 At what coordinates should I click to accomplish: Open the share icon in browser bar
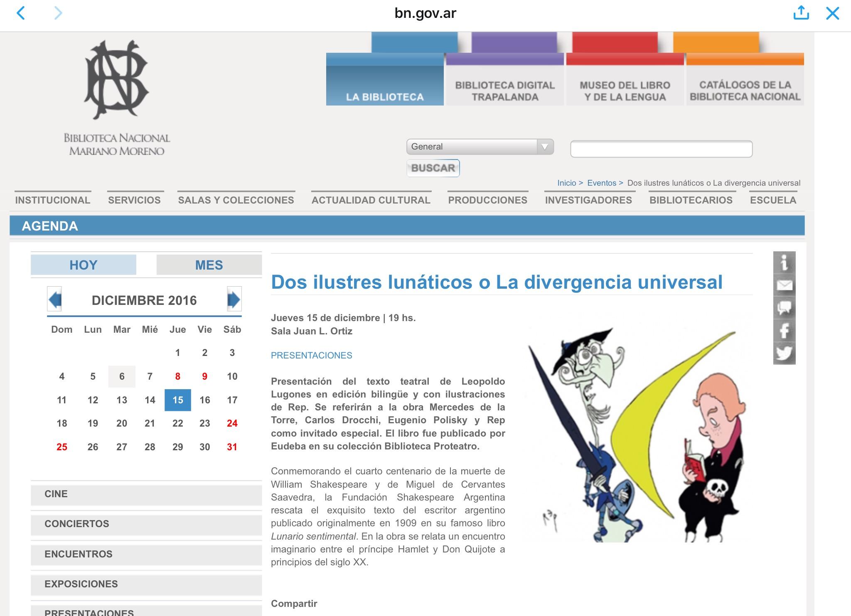801,13
